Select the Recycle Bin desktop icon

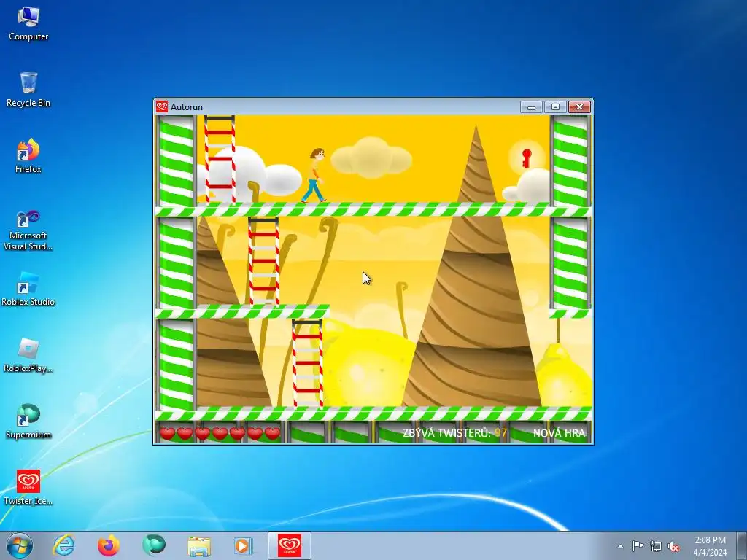[x=28, y=90]
